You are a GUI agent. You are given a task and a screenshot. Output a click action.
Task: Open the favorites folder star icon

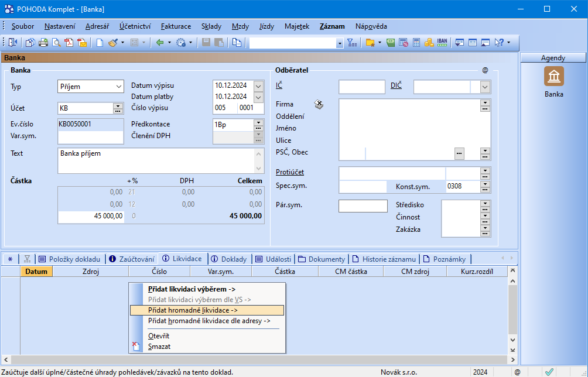(370, 43)
